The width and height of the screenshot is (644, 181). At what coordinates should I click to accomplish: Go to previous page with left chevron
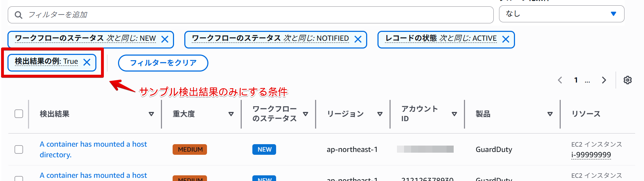(x=560, y=80)
